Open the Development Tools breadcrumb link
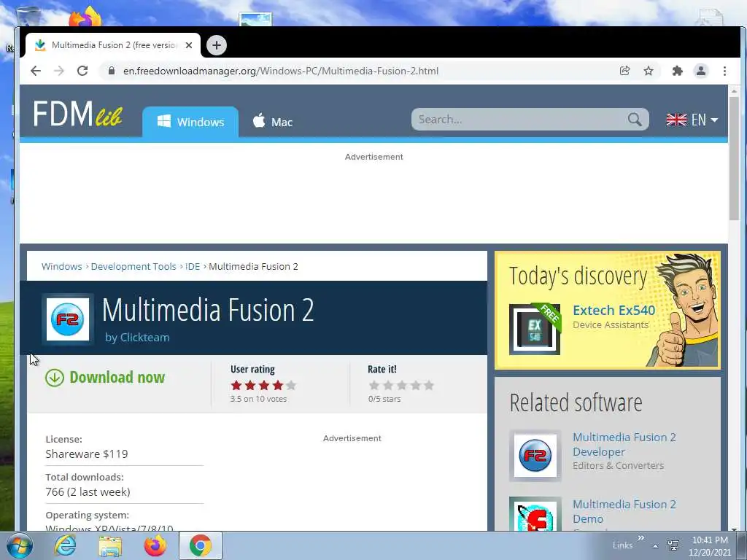The image size is (747, 560). [133, 266]
